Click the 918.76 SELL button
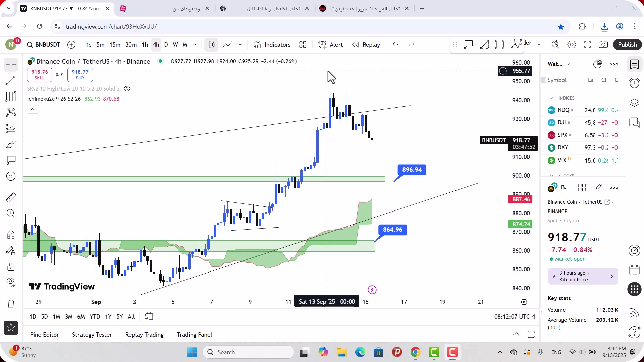 40,75
